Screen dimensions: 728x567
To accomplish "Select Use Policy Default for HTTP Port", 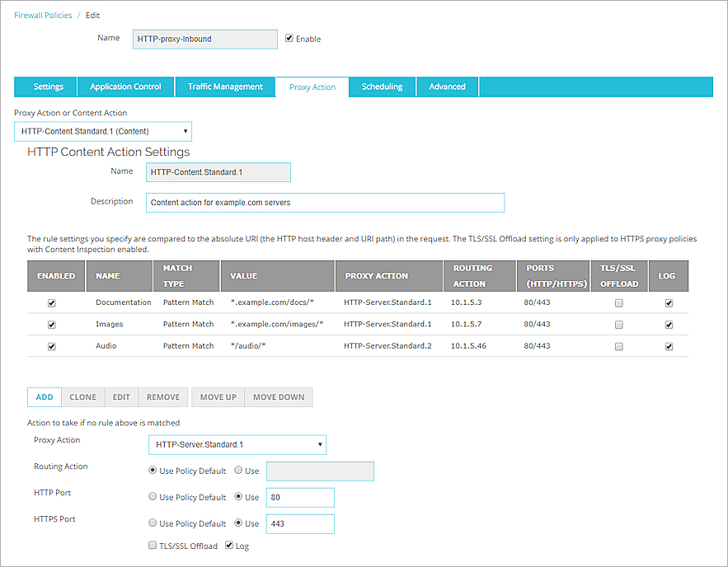I will 152,497.
